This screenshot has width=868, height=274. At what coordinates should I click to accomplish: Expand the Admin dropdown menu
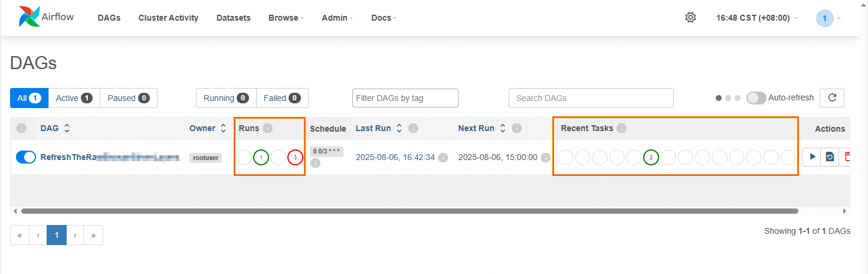pyautogui.click(x=338, y=18)
